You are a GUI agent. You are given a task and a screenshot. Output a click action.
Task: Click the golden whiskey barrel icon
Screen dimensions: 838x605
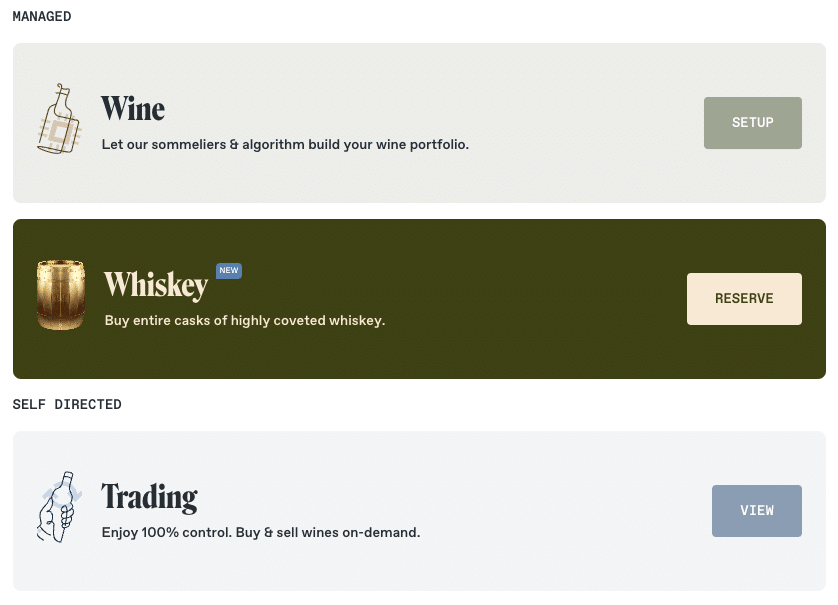point(60,294)
